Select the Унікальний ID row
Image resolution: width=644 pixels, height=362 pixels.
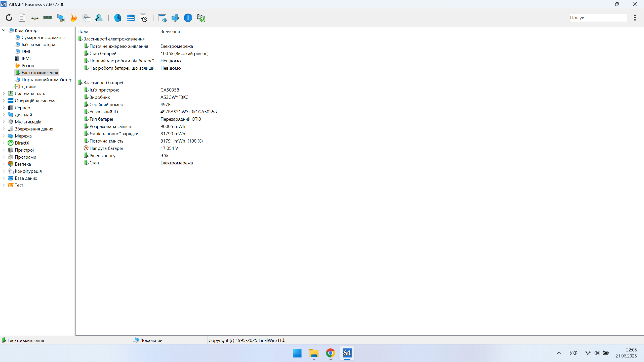(x=187, y=112)
